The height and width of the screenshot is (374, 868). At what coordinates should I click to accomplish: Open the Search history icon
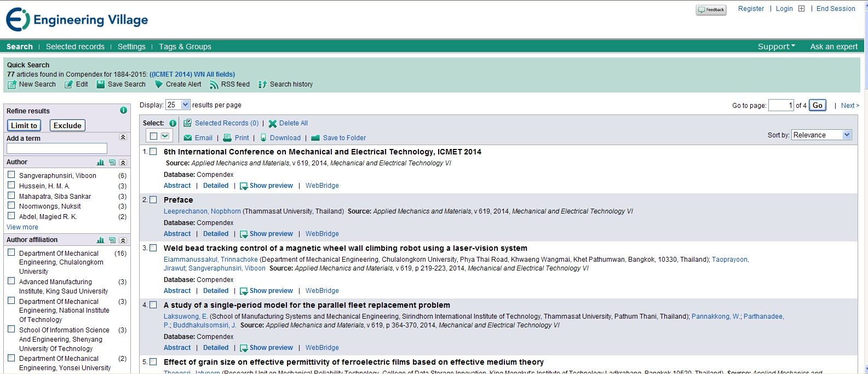pos(262,84)
